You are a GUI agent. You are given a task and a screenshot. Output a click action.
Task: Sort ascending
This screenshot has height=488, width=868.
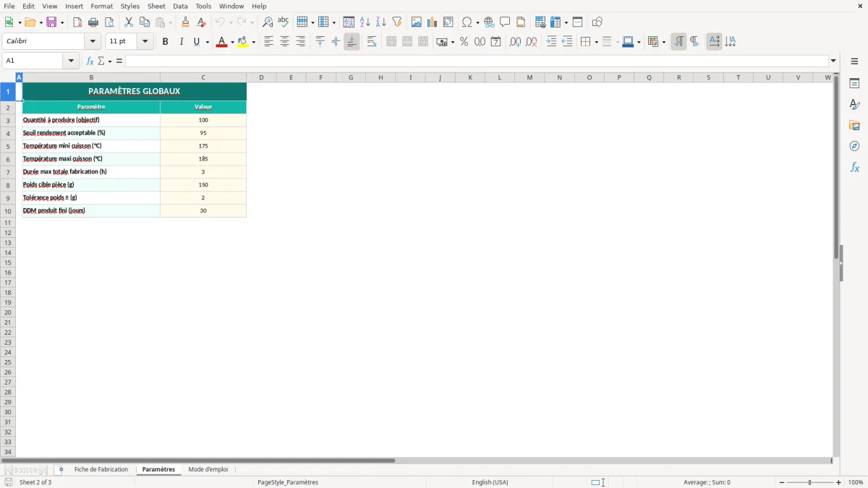click(365, 22)
